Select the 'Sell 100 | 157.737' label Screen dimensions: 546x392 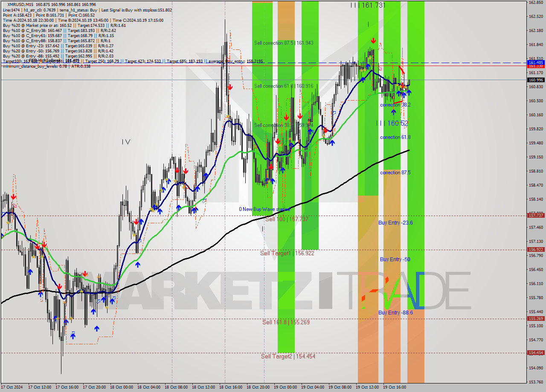(287, 219)
